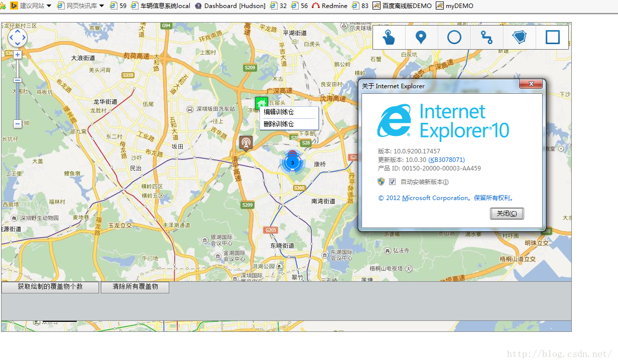Image resolution: width=618 pixels, height=364 pixels.
Task: Click the 获取绘制的覆盖物个数 button
Action: [x=50, y=287]
